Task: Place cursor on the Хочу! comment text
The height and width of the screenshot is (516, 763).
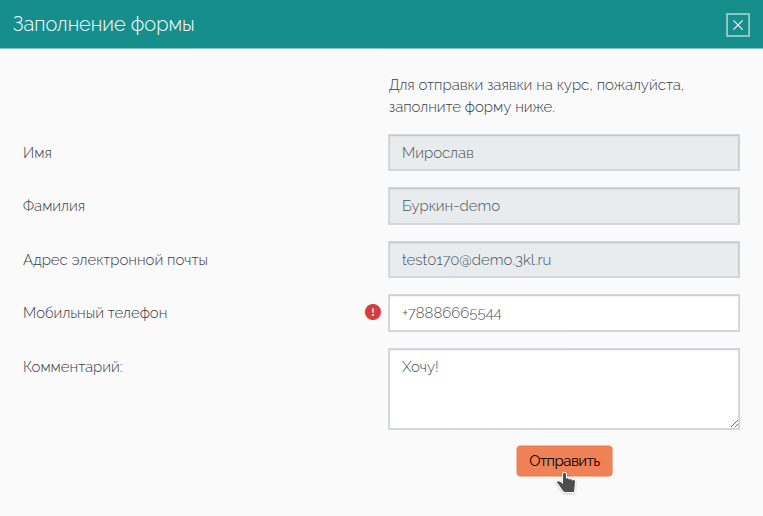Action: coord(420,367)
